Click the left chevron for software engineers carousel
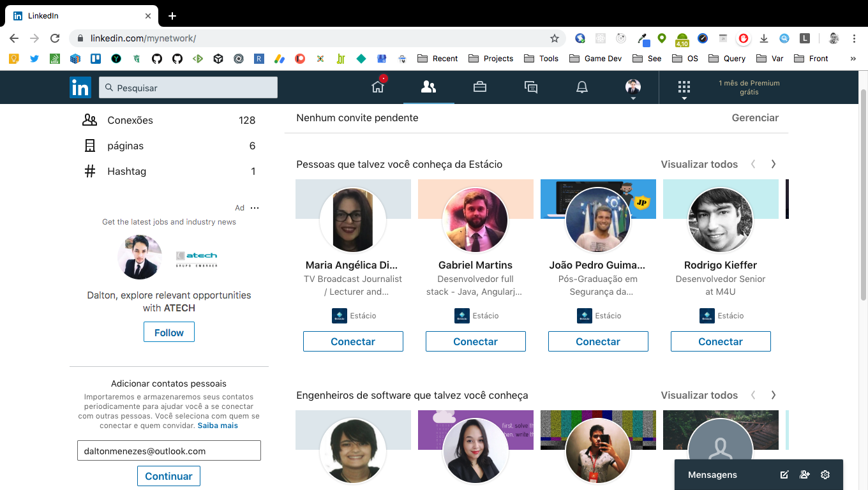 click(x=752, y=395)
